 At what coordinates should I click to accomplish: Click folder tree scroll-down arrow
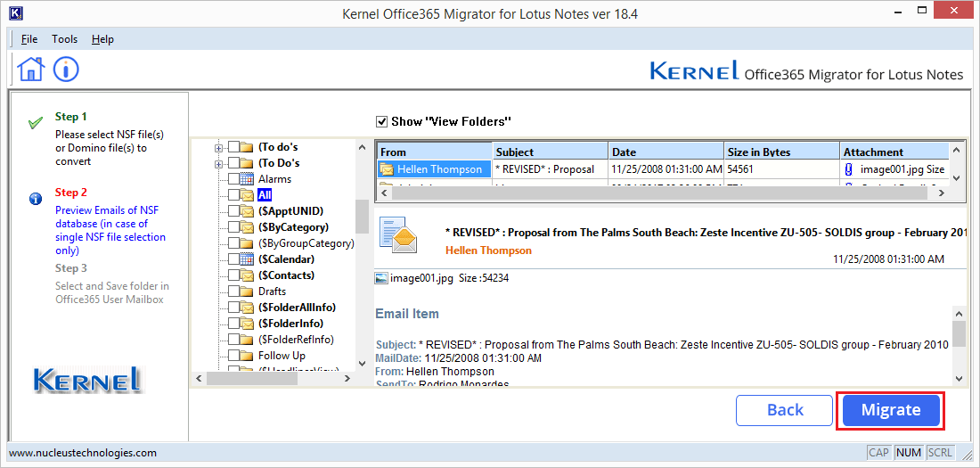362,364
